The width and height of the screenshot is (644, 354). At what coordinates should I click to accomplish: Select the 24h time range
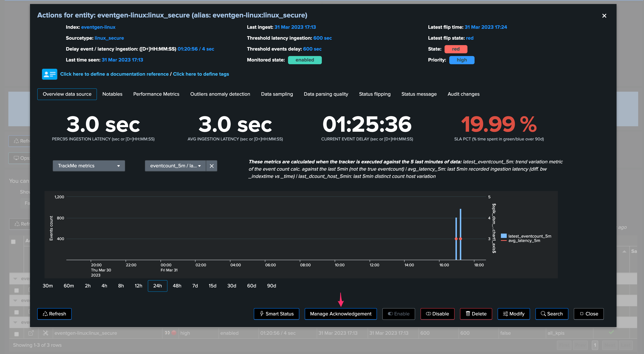157,286
